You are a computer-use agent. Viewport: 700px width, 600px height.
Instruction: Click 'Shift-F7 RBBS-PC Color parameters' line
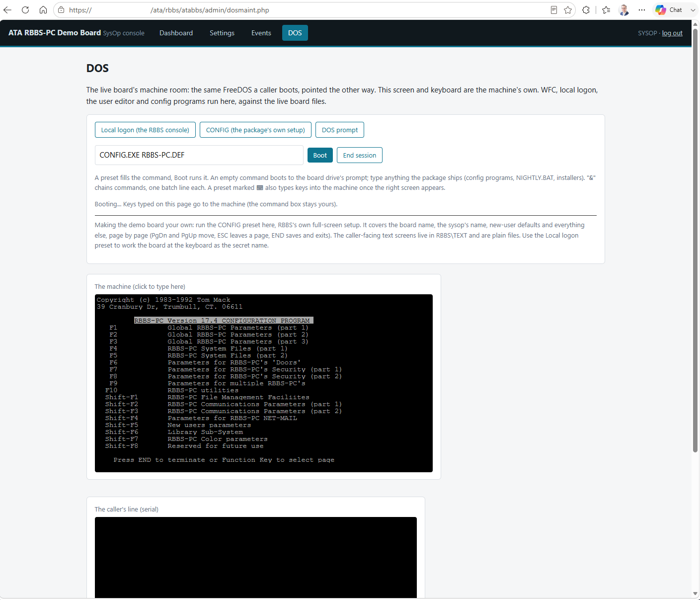[186, 439]
